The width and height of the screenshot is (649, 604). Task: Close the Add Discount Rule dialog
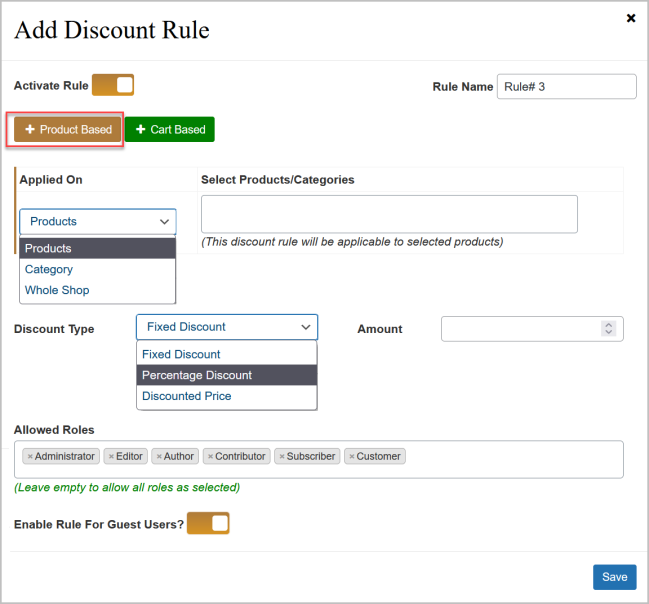[x=631, y=18]
